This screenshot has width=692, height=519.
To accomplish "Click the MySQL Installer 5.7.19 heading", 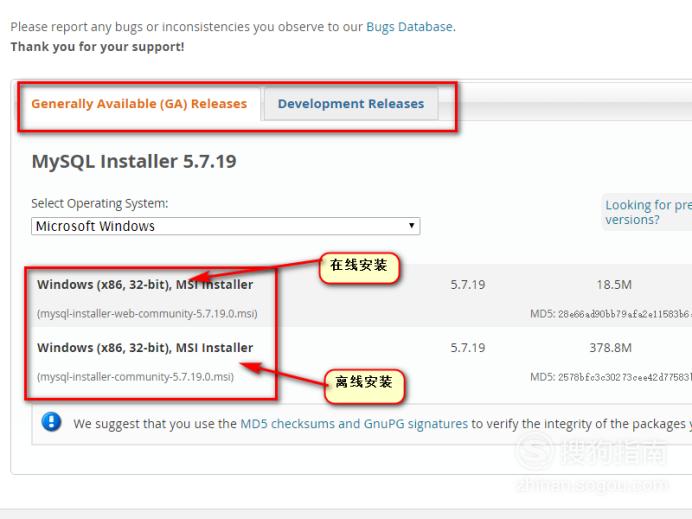I will coord(134,162).
